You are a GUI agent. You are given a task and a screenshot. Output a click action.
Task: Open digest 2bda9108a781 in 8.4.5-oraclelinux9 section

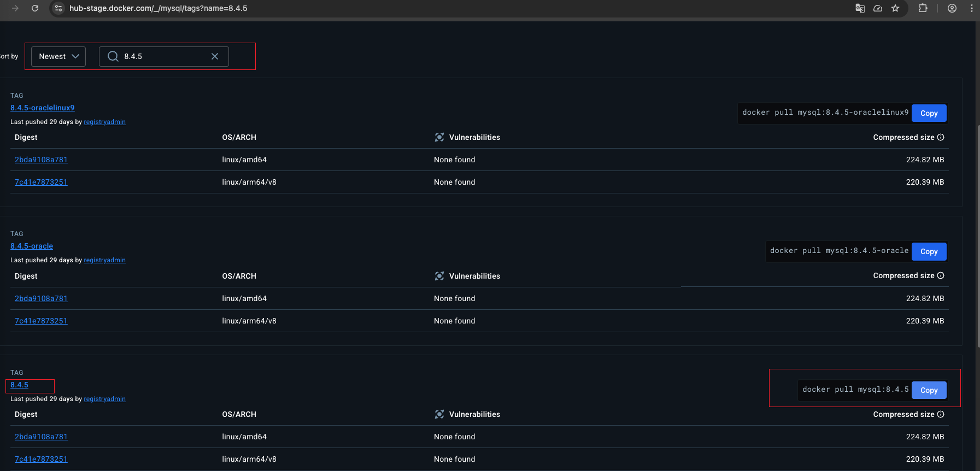41,160
